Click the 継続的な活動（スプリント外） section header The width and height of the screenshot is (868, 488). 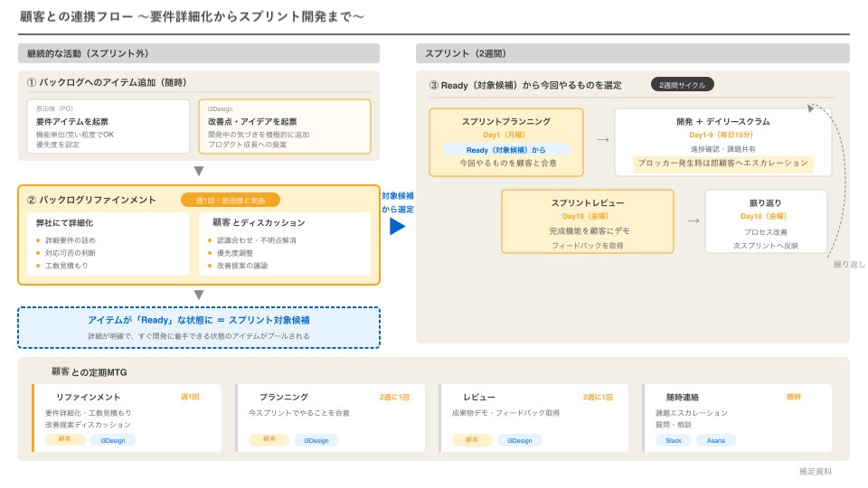199,53
